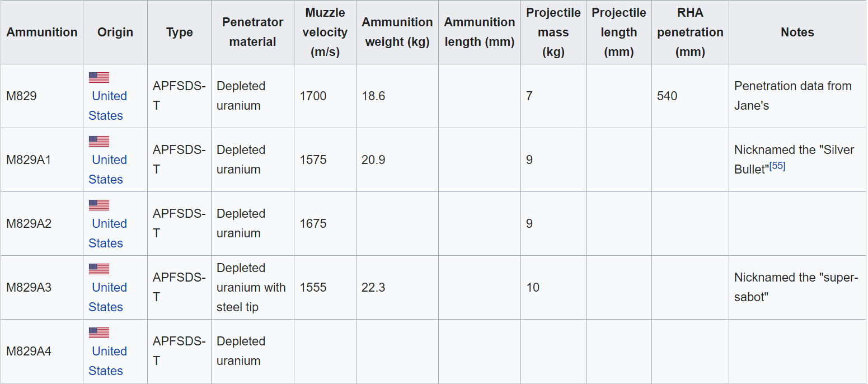Click the US flag in the M829A2 row
Viewport: 868px width, 384px height.
tap(99, 205)
